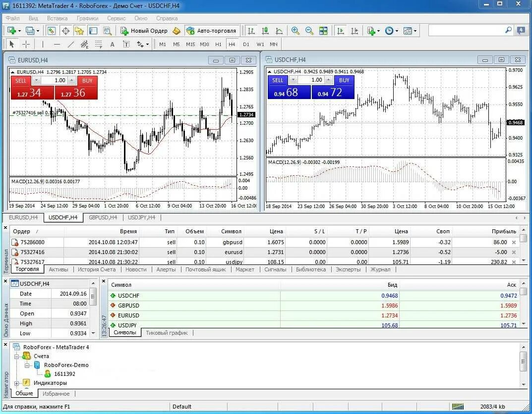Switch timeframe to M1
This screenshot has width=532, height=414.
pos(163,44)
